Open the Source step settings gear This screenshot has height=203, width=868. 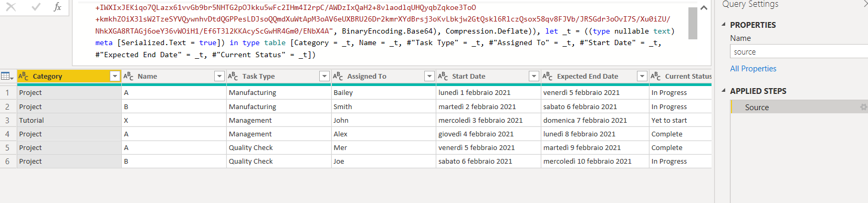click(863, 107)
